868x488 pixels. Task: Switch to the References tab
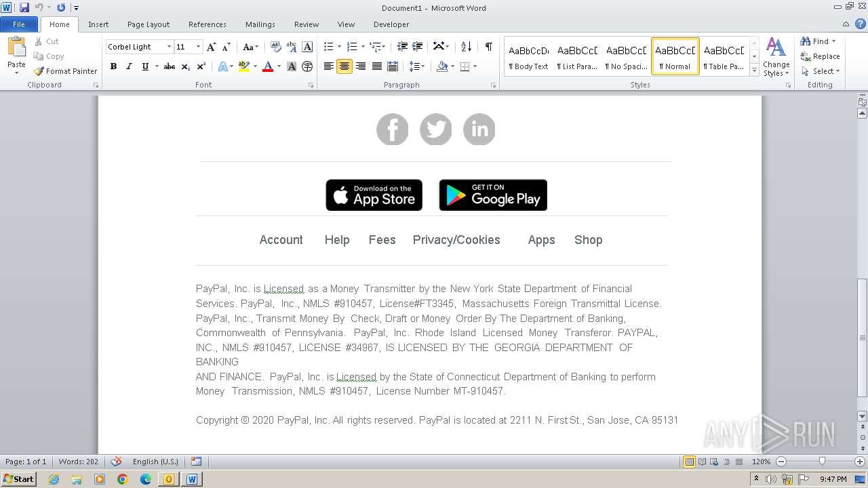tap(208, 24)
